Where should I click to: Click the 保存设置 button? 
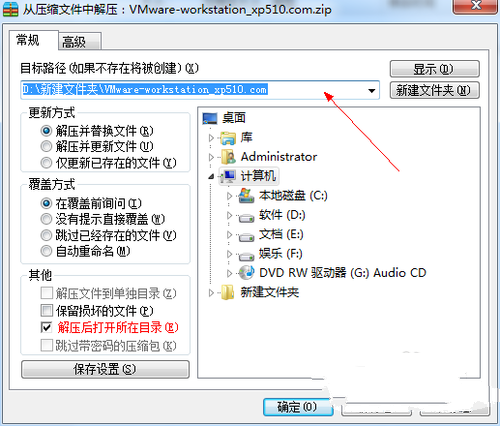pos(105,369)
